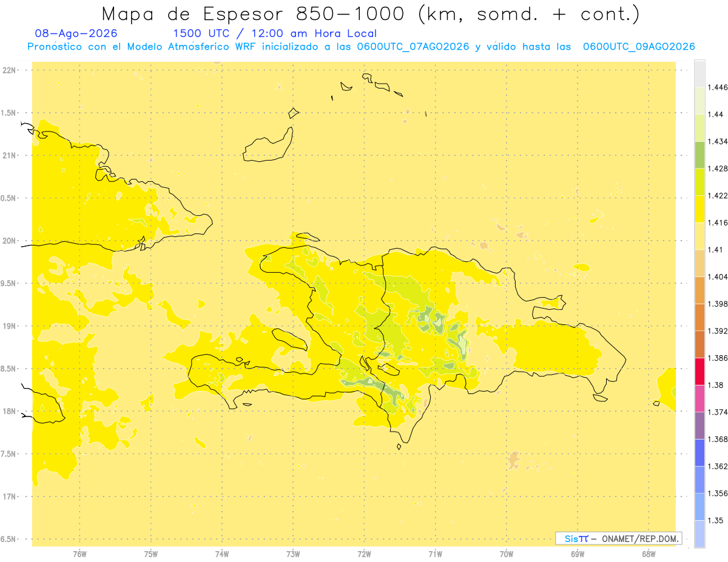Click the red legend swatch between 1.38 and 1.386

699,372
